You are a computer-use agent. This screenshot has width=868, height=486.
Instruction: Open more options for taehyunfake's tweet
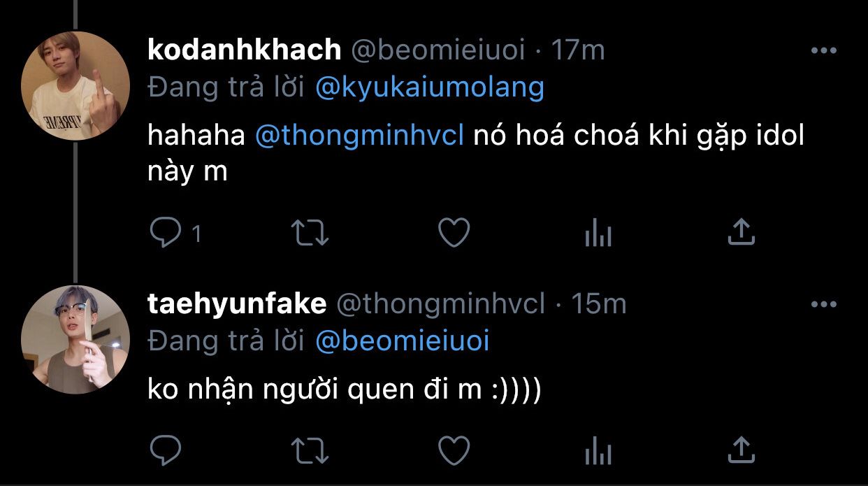(823, 305)
